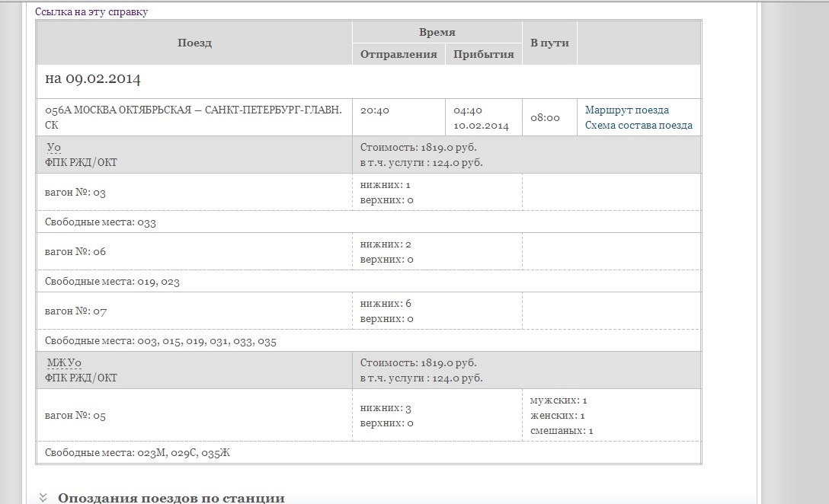Click the 'вагон №: 03' row

point(75,193)
